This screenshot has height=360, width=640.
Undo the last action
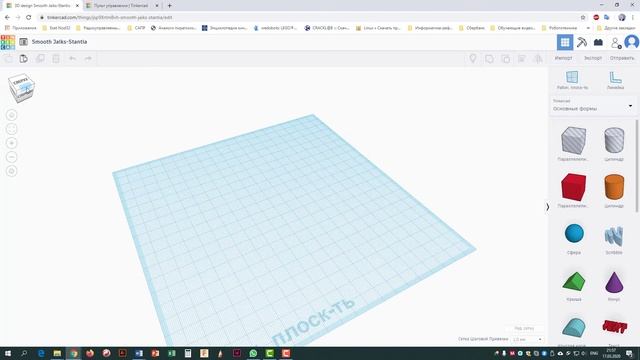tap(72, 59)
